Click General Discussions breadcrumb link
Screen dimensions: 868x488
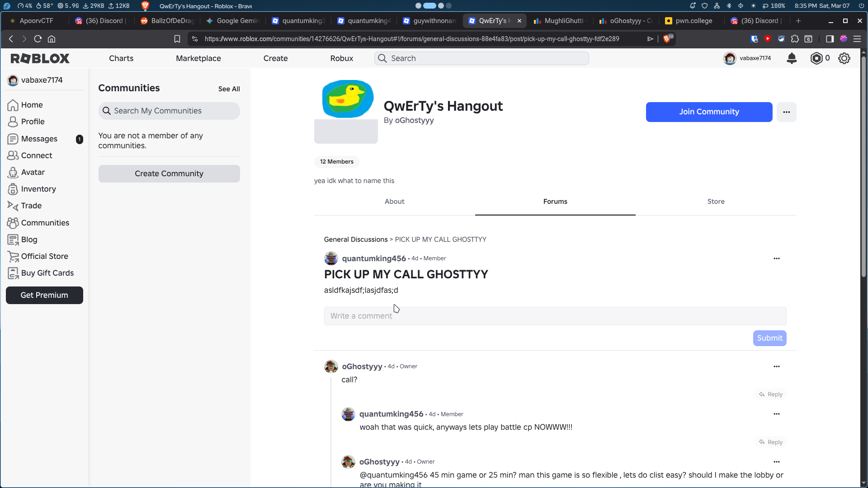355,239
